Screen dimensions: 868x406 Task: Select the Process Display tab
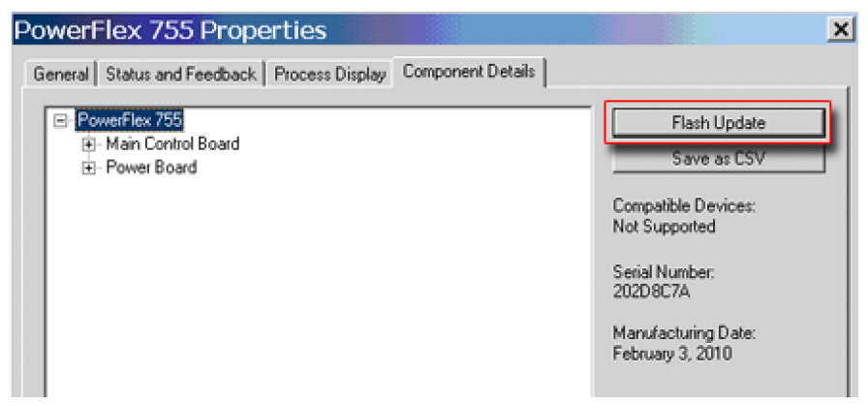(330, 74)
